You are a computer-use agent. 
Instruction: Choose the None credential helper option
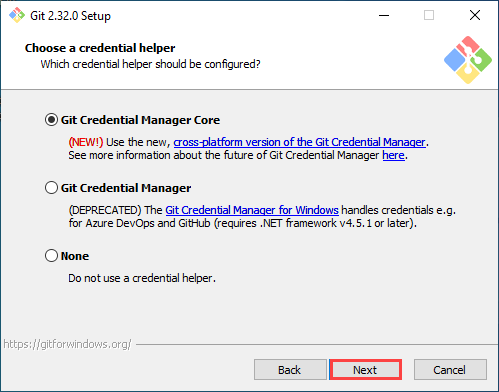tap(51, 256)
